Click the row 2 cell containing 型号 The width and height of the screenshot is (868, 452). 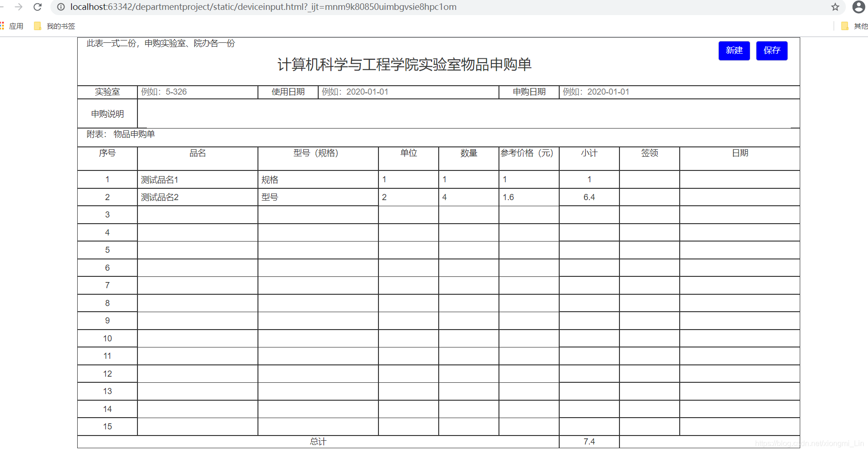point(318,197)
